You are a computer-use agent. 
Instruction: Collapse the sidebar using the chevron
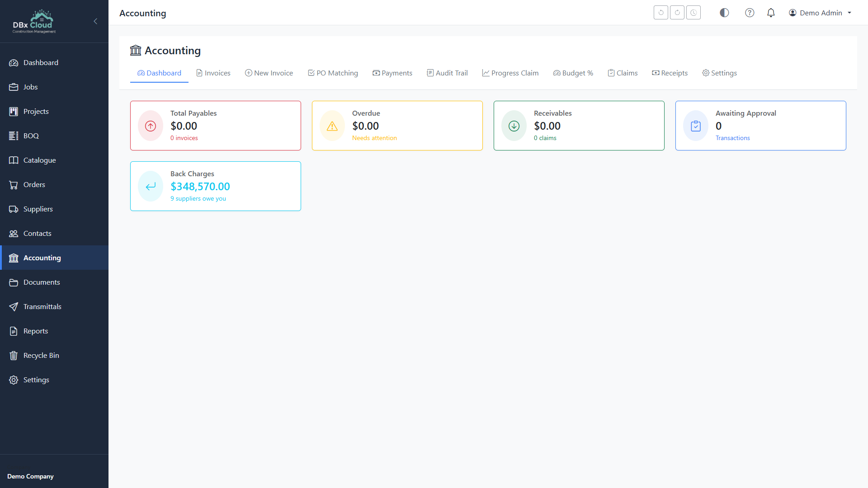95,21
